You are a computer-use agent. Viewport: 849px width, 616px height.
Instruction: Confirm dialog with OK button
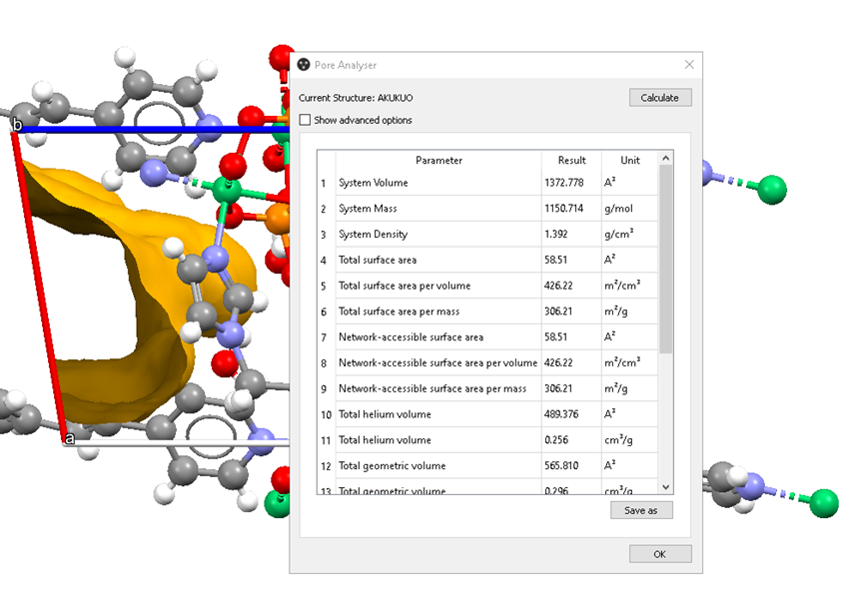pos(659,554)
